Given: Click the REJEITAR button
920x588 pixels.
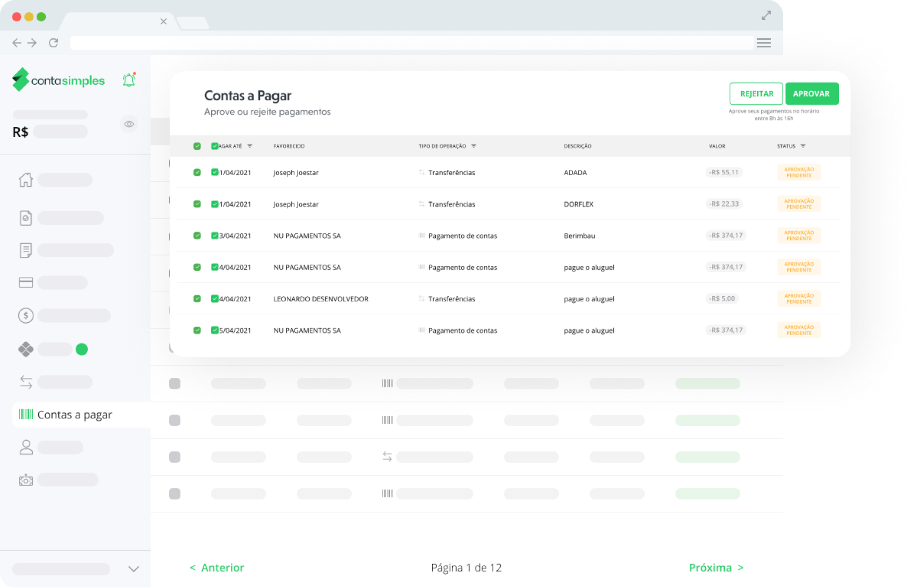Looking at the screenshot, I should [x=756, y=94].
